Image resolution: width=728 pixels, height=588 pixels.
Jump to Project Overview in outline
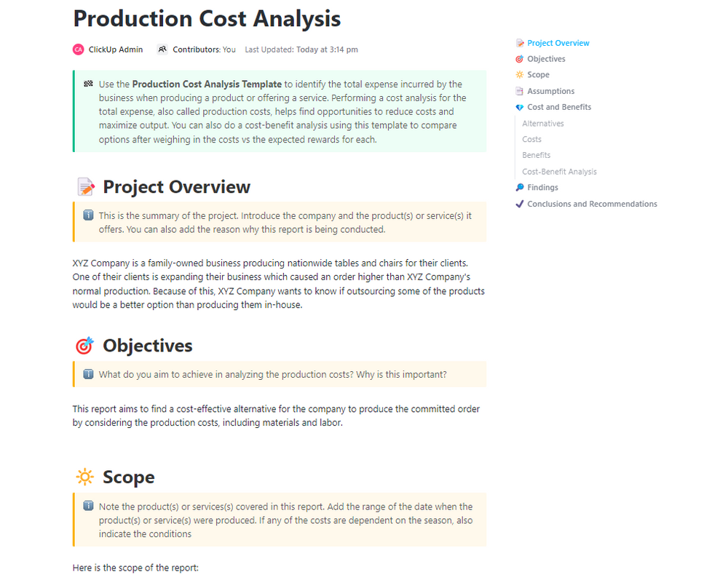click(558, 43)
